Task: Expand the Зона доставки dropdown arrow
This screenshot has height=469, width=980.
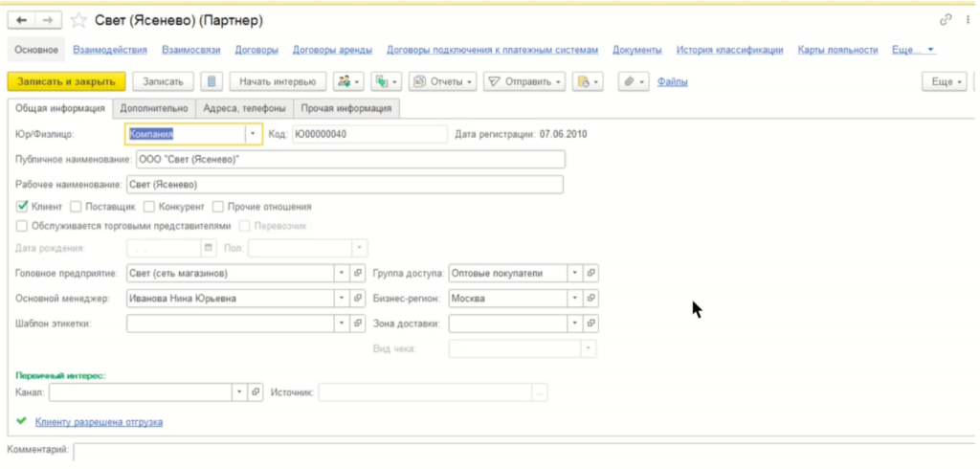Action: [575, 324]
